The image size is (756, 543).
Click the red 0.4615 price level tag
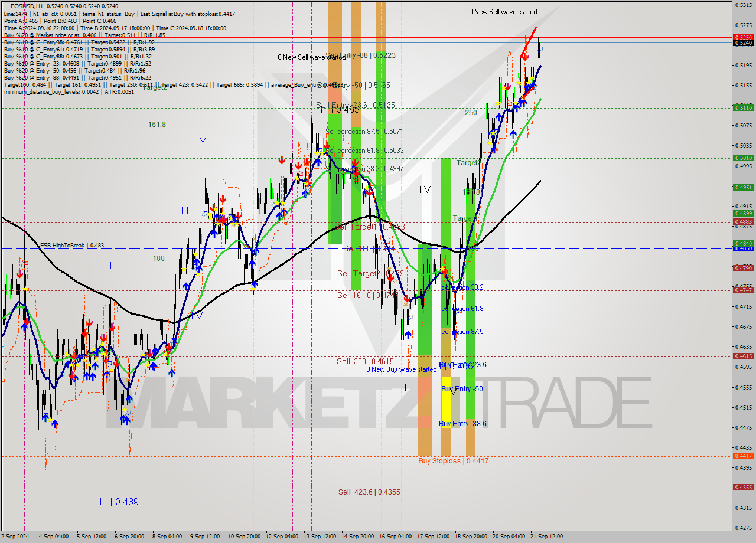pos(743,356)
